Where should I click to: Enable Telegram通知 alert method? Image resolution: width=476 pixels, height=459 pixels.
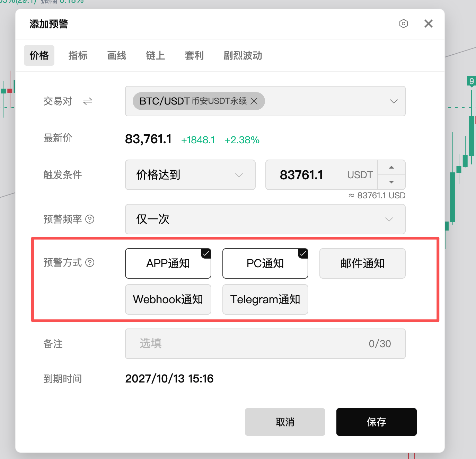click(265, 299)
